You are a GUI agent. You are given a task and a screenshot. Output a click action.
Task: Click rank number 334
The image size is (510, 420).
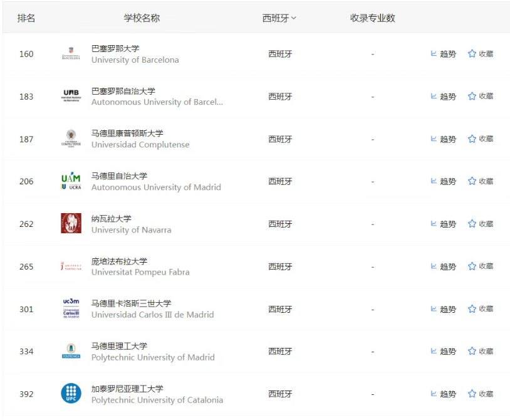pyautogui.click(x=26, y=352)
